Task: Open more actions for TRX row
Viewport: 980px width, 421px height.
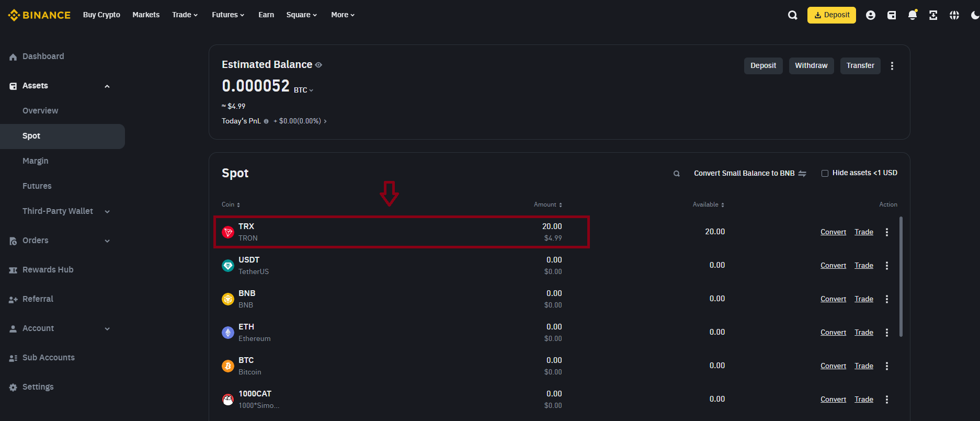Action: 887,232
